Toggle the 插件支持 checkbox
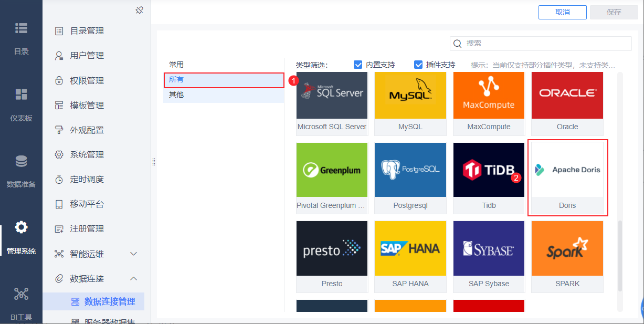The image size is (644, 324). (x=418, y=65)
